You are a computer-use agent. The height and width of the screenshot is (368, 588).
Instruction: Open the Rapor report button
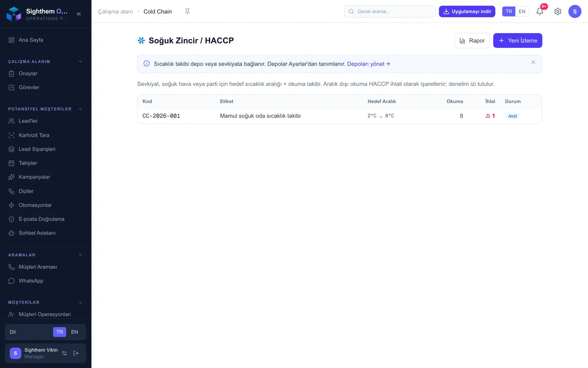tap(472, 40)
